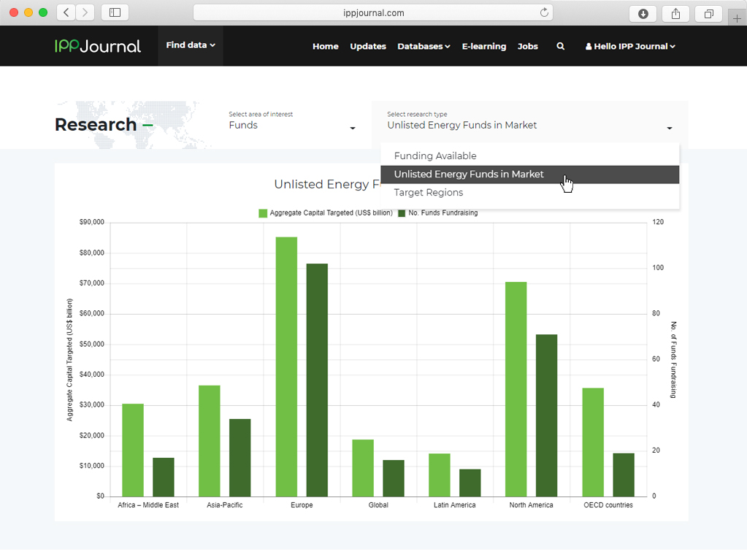The height and width of the screenshot is (560, 747).
Task: Click the browser back arrow button
Action: (66, 12)
